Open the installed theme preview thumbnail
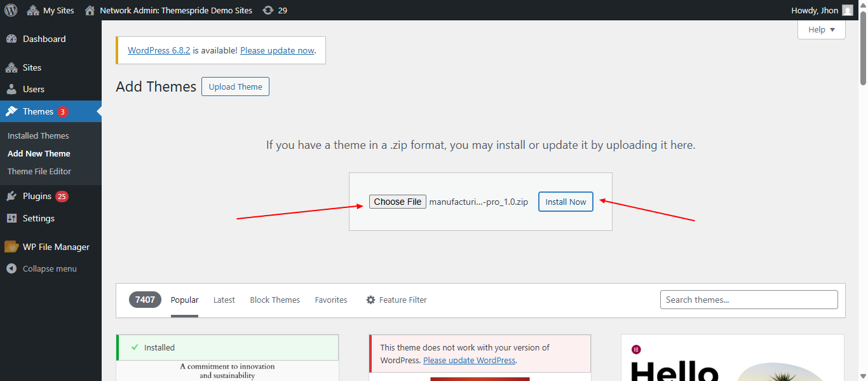The image size is (868, 381). coord(227,371)
